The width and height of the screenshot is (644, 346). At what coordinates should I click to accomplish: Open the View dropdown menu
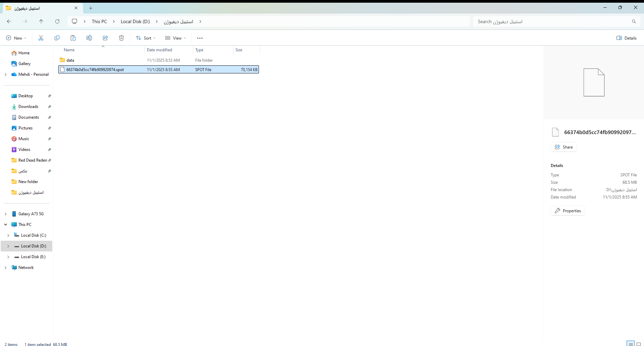click(x=175, y=38)
